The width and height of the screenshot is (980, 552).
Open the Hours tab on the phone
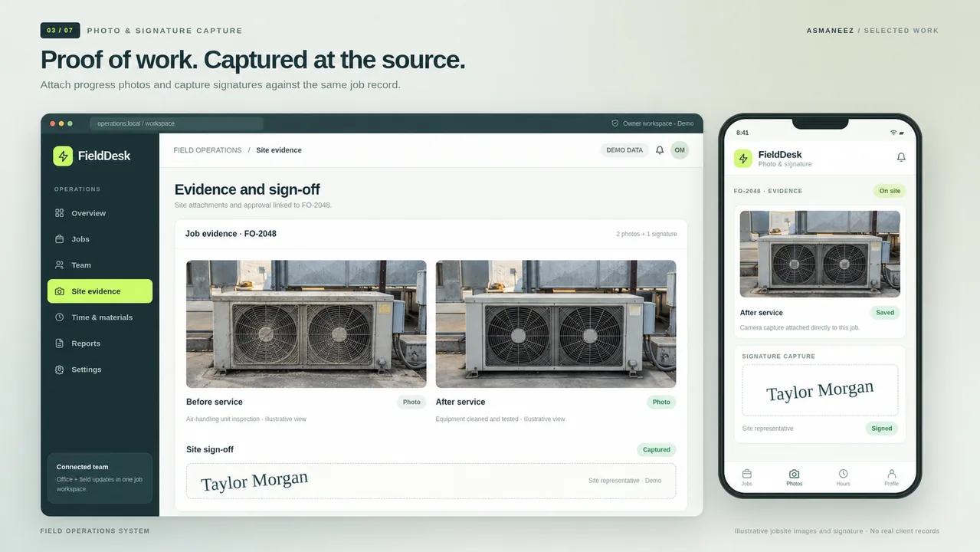point(843,478)
